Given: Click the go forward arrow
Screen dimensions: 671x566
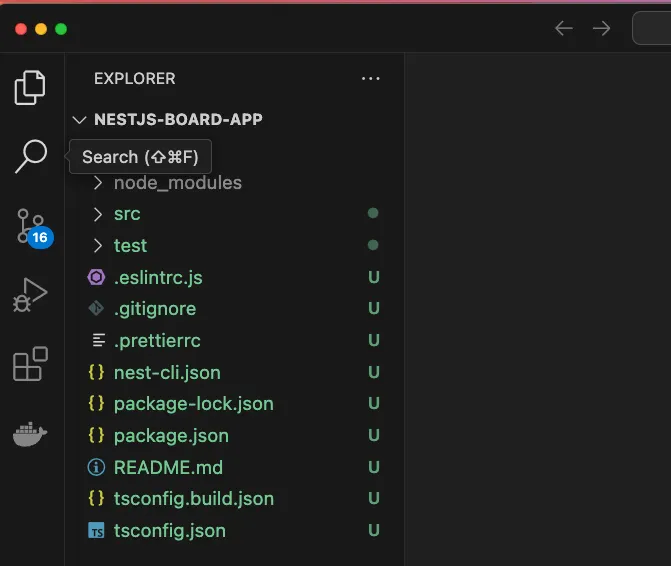Looking at the screenshot, I should pos(601,28).
